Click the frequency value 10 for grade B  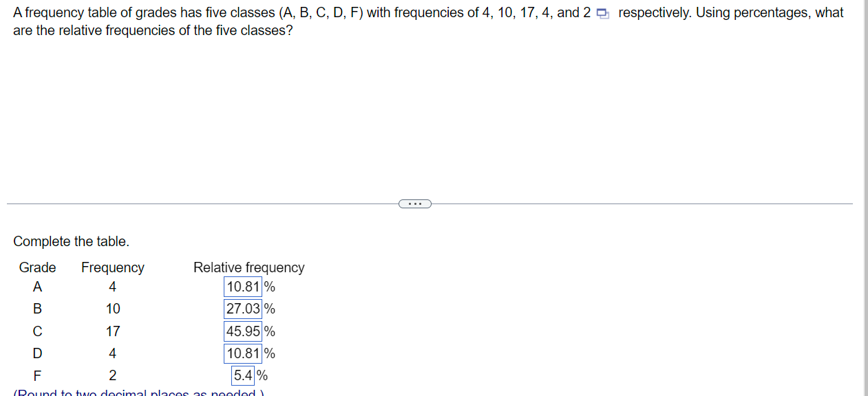(x=112, y=309)
